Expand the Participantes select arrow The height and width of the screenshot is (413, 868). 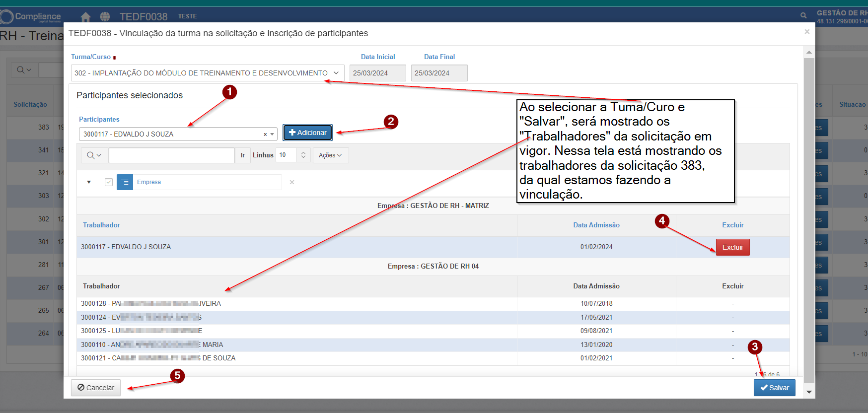tap(272, 135)
